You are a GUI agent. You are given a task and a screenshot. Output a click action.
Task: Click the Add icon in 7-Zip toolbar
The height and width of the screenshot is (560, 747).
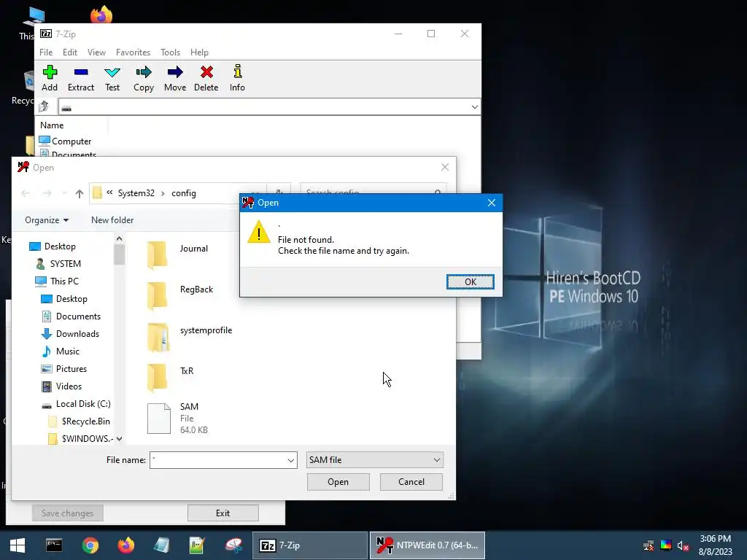pos(50,78)
